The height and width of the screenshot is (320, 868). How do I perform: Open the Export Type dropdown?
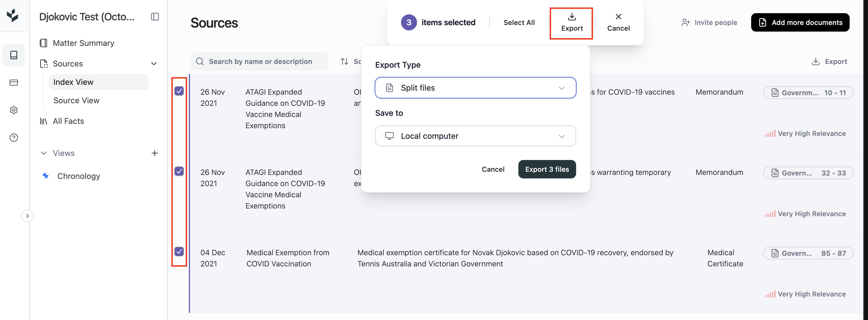tap(475, 88)
